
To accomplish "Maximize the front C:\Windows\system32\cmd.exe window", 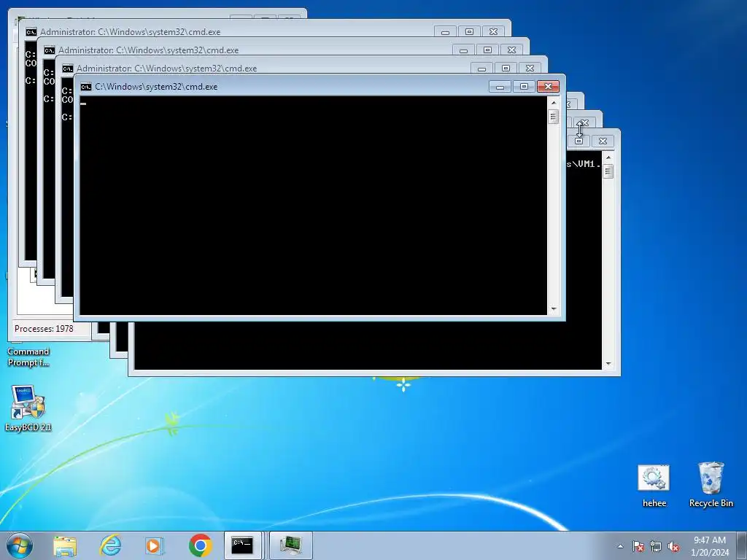I will coord(524,86).
